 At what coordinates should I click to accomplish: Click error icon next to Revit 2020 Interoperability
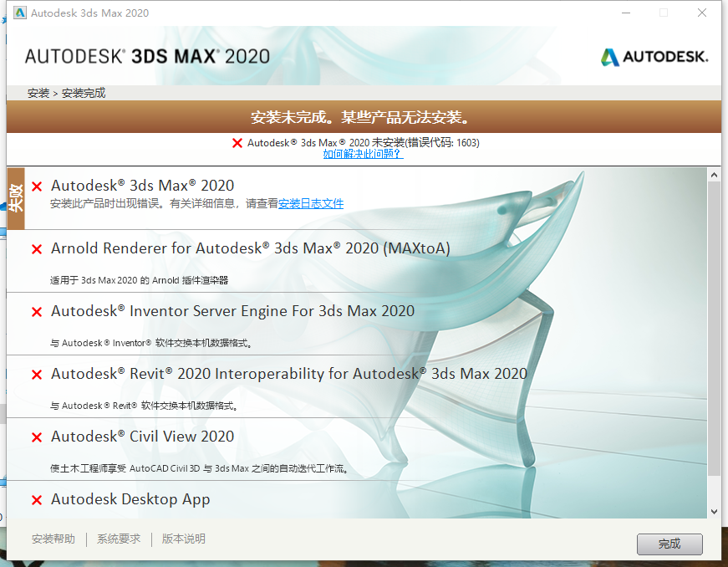35,374
